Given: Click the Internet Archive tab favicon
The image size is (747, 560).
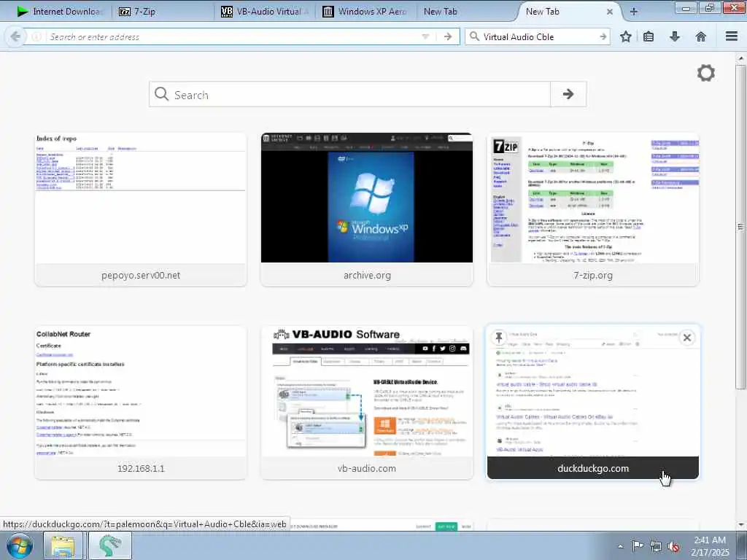Looking at the screenshot, I should coord(328,12).
